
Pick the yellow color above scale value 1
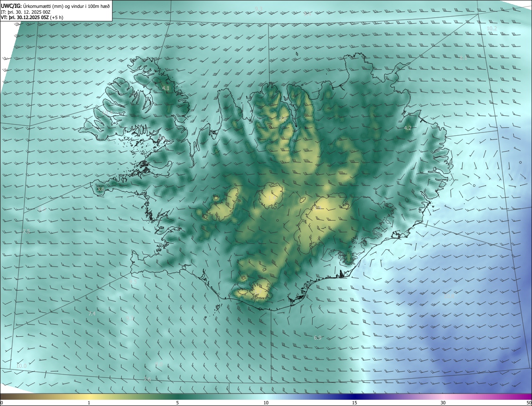tap(89, 397)
